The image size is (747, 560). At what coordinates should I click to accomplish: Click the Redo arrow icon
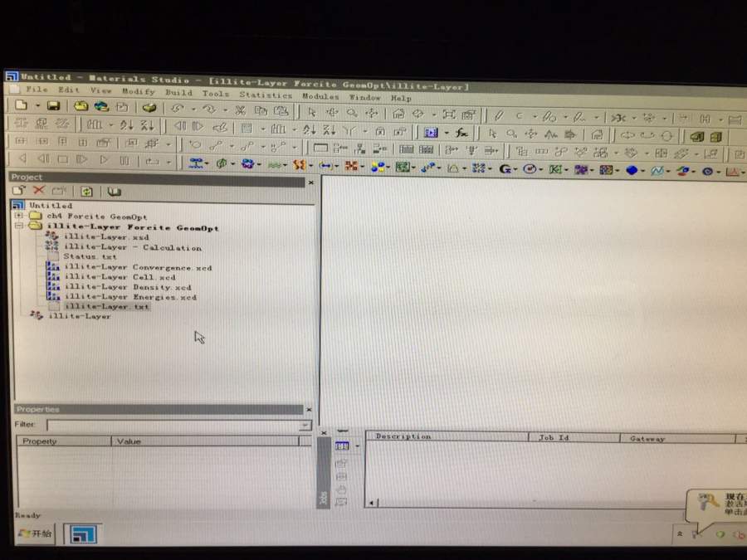[x=208, y=110]
